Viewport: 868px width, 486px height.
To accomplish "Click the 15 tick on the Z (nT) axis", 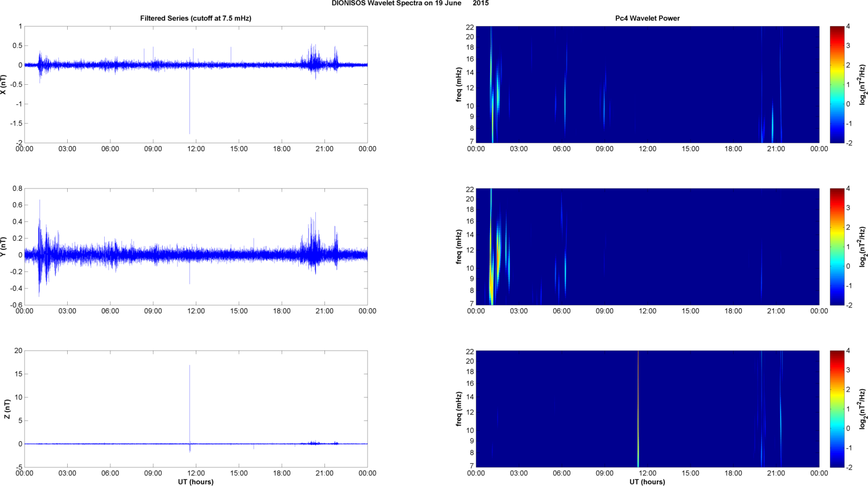I will tap(19, 374).
